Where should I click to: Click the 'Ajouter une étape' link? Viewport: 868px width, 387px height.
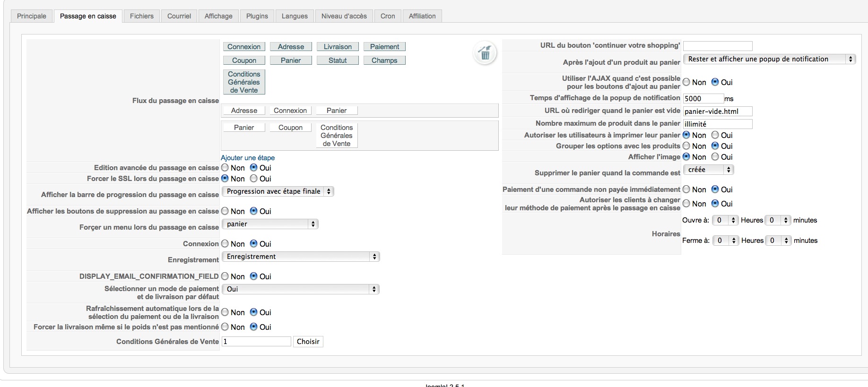click(248, 158)
